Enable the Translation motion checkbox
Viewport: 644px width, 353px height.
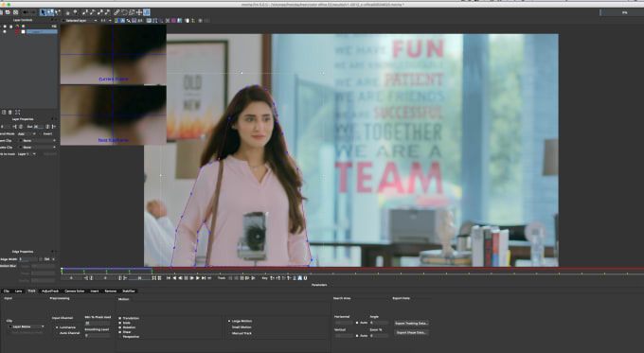(x=120, y=318)
